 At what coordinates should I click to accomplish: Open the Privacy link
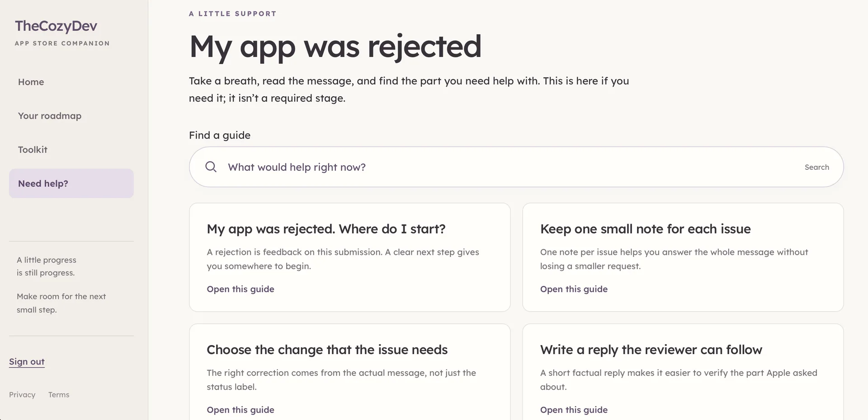coord(22,395)
